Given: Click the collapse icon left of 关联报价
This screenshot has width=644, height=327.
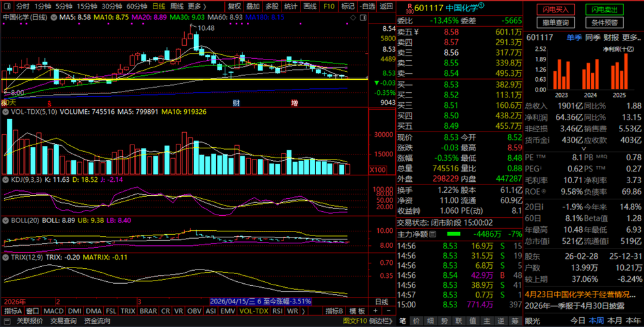Looking at the screenshot, I should pyautogui.click(x=8, y=321).
